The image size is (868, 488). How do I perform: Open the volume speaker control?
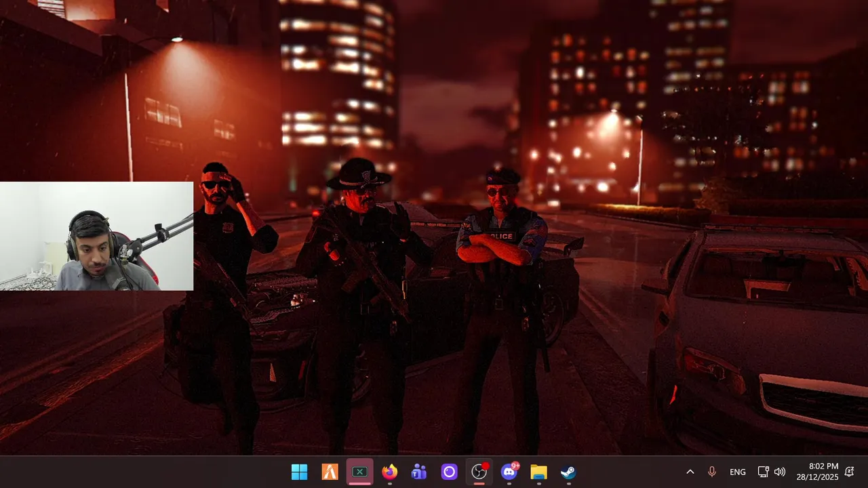779,472
